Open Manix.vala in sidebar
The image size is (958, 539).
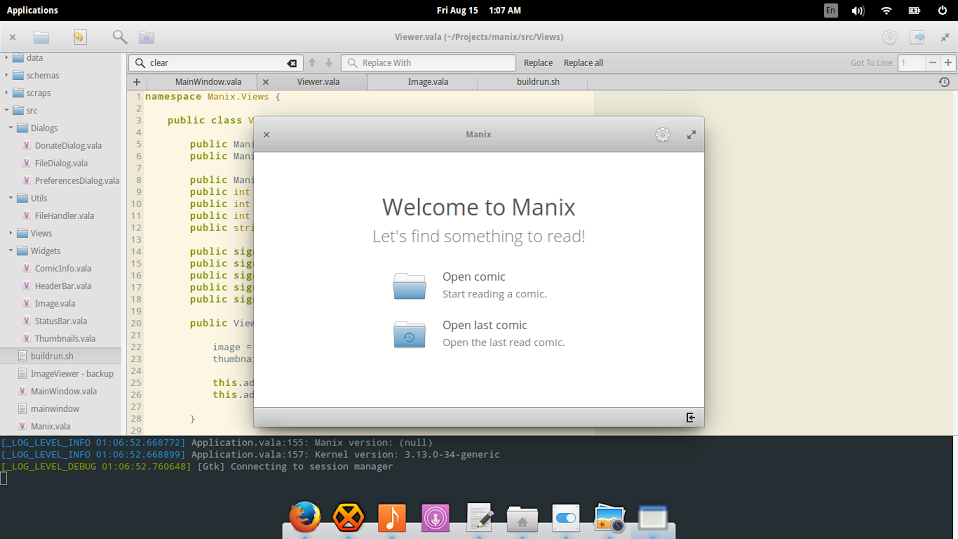pos(50,426)
